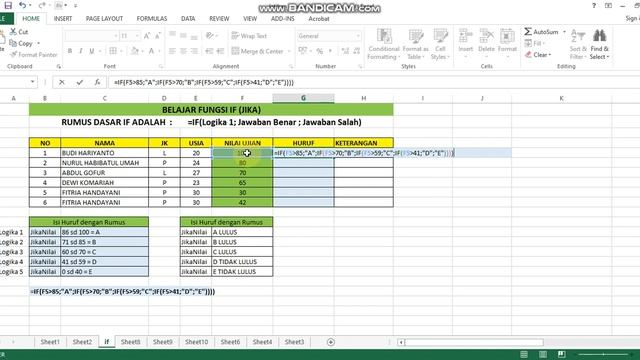Increase decimal places
Image resolution: width=640 pixels, height=360 pixels.
tap(345, 51)
